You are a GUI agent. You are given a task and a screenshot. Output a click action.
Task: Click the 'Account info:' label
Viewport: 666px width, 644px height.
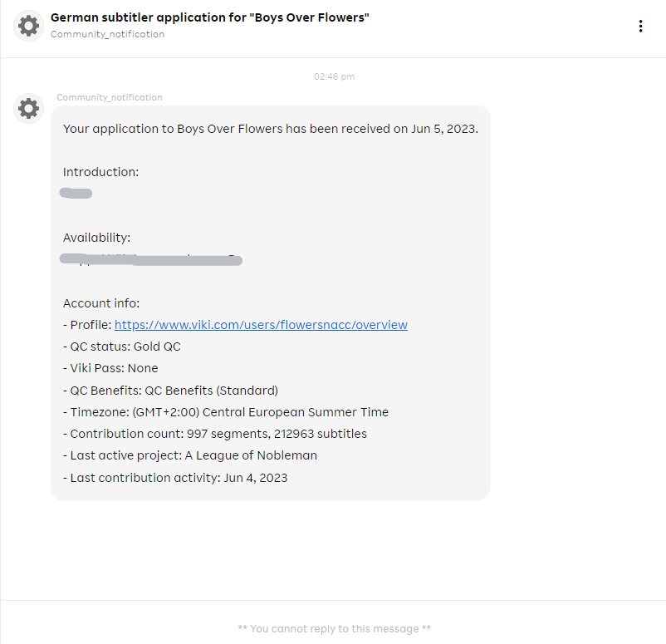click(x=101, y=303)
